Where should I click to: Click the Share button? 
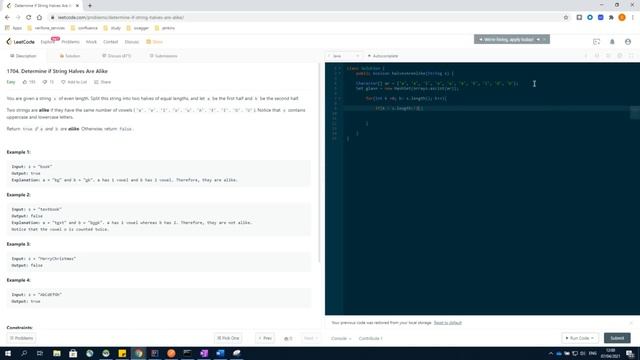coord(102,82)
